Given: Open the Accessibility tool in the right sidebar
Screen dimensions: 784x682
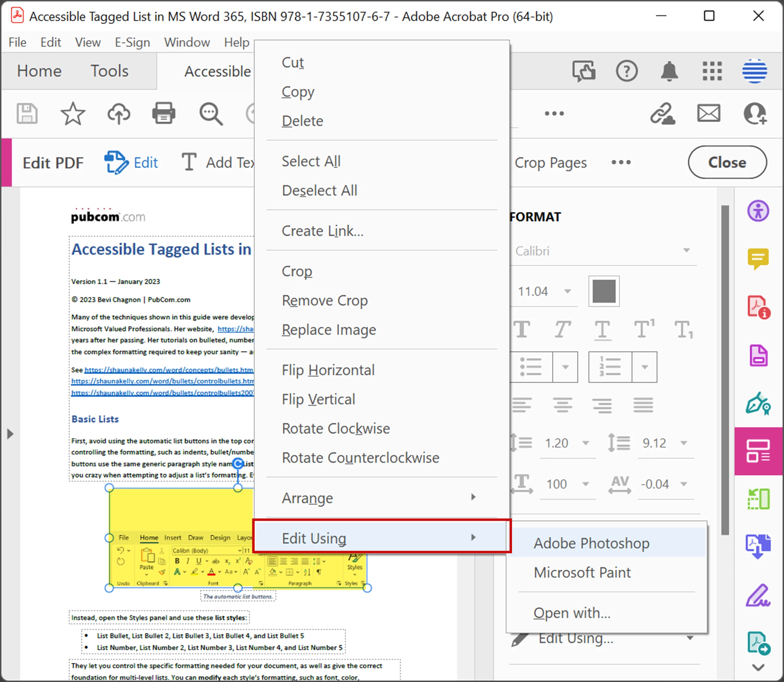Looking at the screenshot, I should (758, 211).
